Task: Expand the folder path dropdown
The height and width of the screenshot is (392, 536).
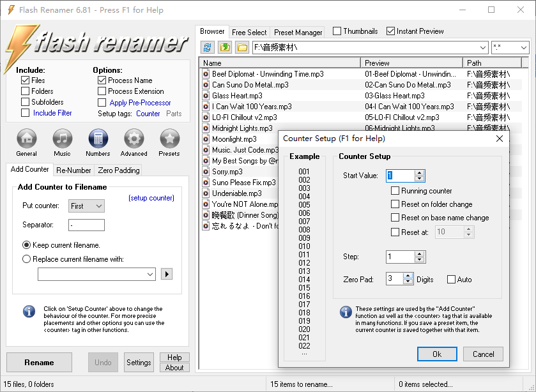Action: pyautogui.click(x=483, y=47)
